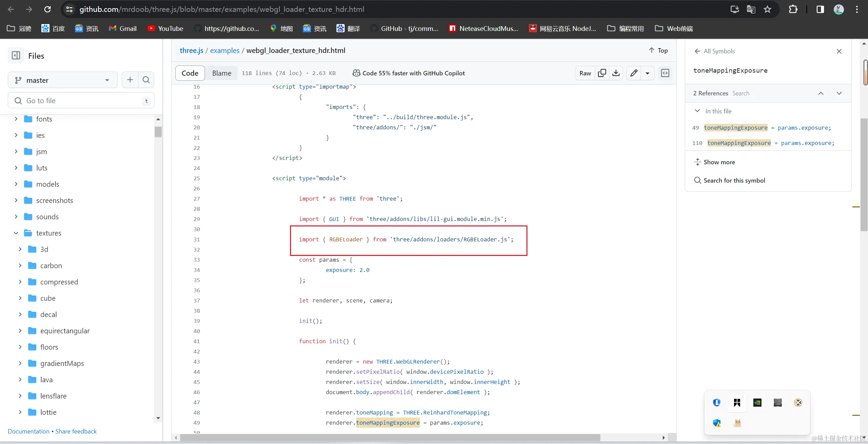This screenshot has height=444, width=868.
Task: Click the pencil edit file icon
Action: pos(634,73)
